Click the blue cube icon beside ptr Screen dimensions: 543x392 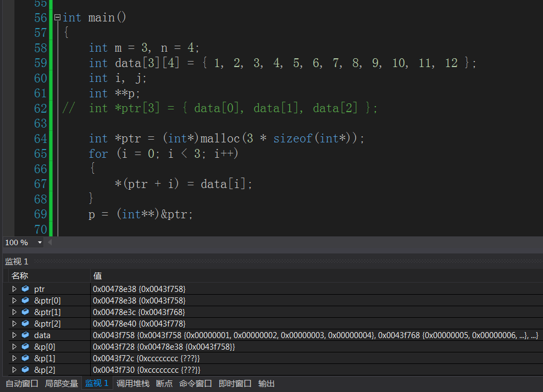pos(25,289)
